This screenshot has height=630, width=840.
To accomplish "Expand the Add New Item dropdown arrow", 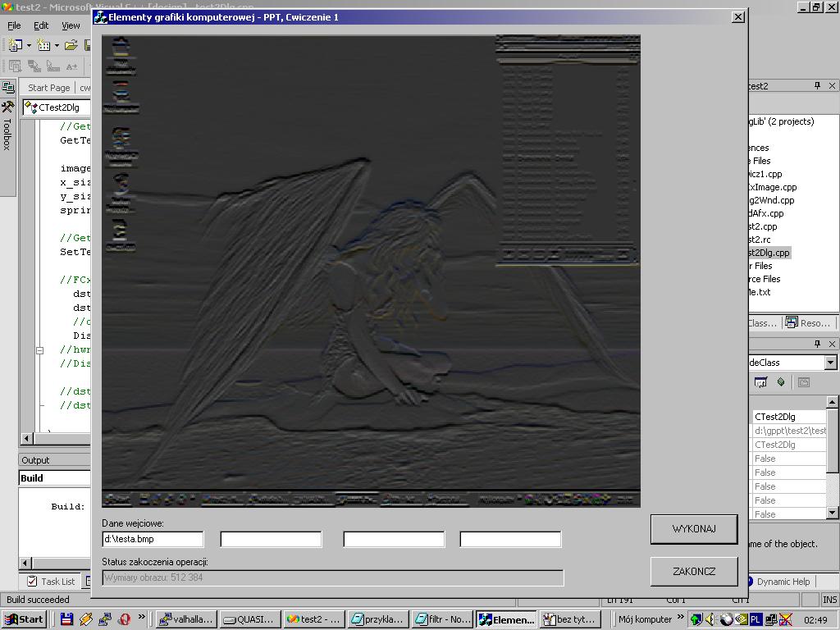I will tap(57, 45).
